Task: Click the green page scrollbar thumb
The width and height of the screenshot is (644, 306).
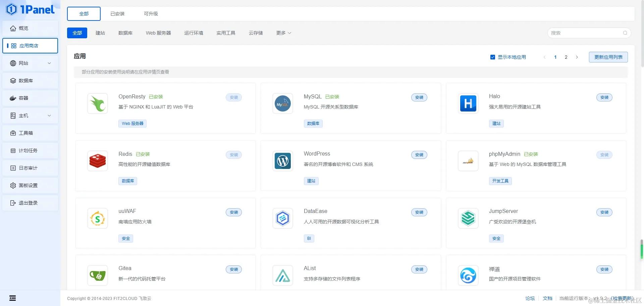Action: [x=642, y=249]
